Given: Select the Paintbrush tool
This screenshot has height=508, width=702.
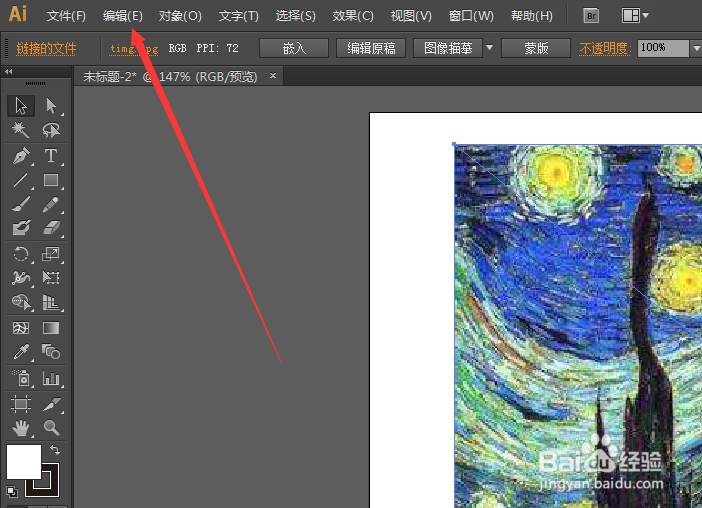Looking at the screenshot, I should pos(21,204).
